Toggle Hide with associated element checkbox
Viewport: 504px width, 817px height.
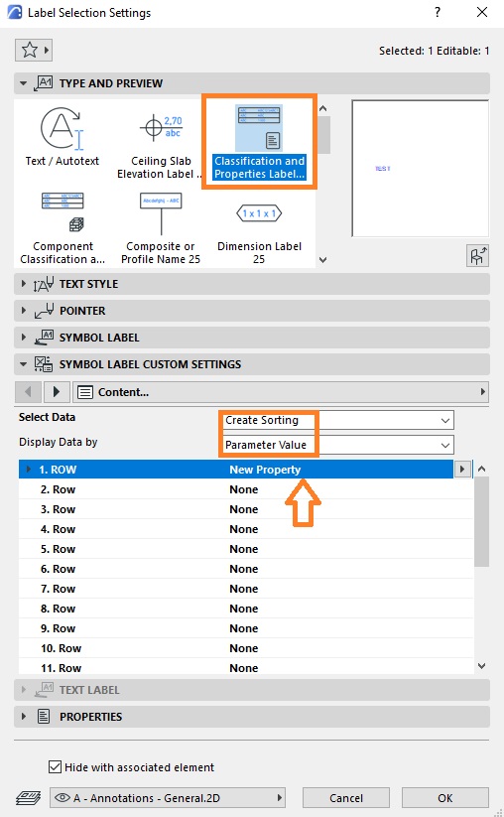pyautogui.click(x=55, y=767)
